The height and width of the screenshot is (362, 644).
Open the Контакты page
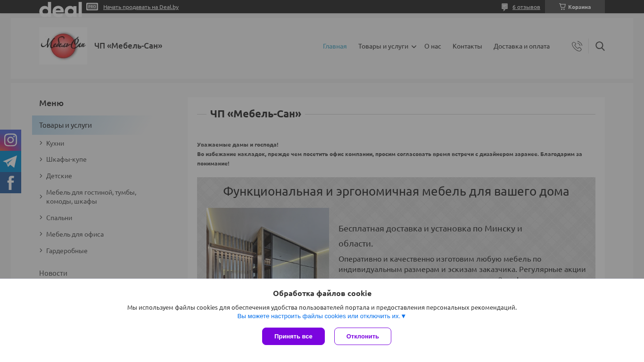[467, 46]
